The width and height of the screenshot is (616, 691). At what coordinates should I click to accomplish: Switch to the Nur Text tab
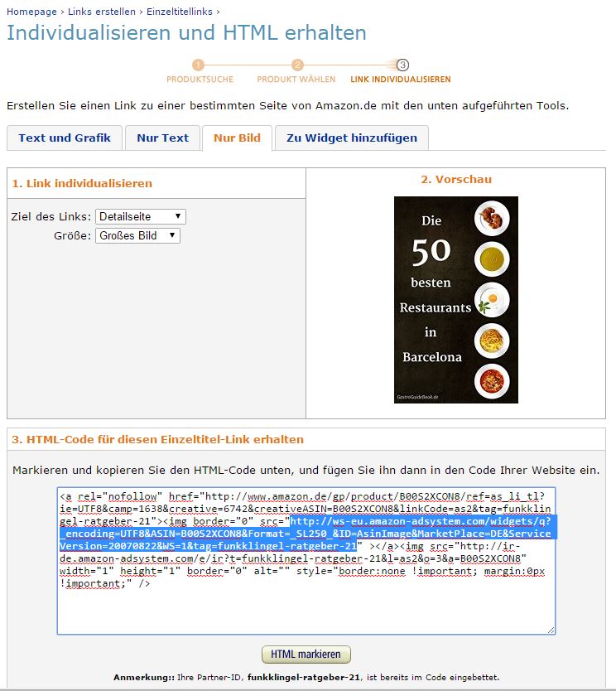163,138
